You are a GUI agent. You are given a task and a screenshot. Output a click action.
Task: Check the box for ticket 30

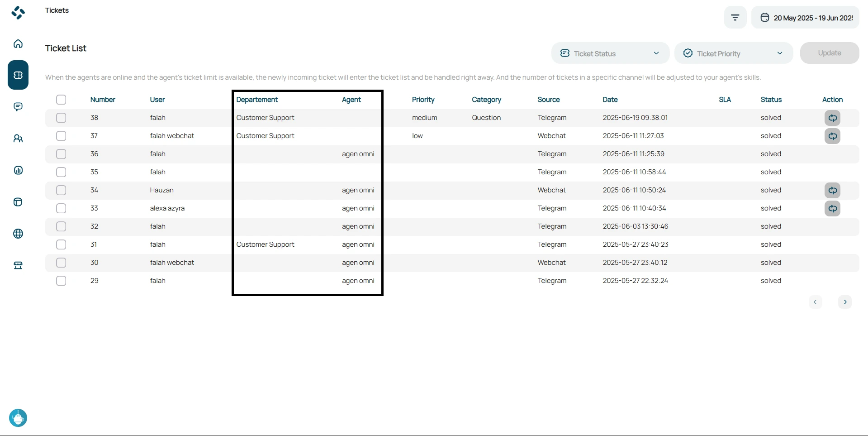[61, 263]
